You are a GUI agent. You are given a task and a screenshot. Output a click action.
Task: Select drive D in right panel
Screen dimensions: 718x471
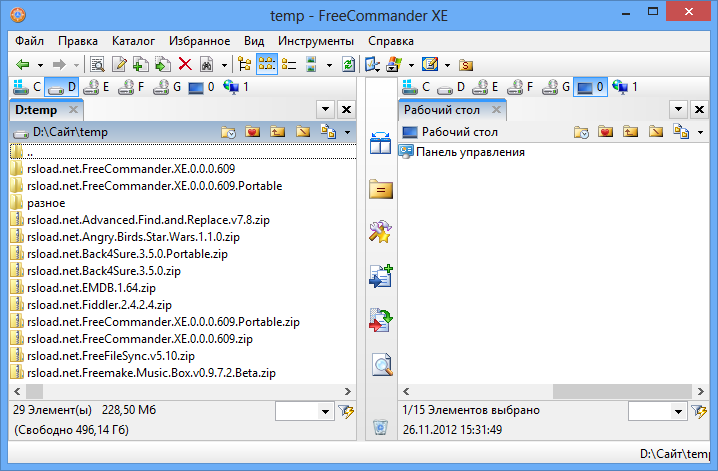(451, 87)
